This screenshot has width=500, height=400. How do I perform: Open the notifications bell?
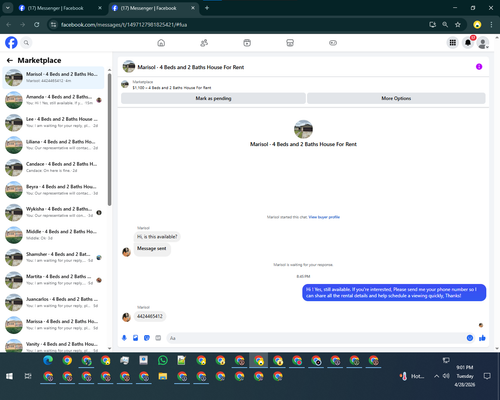tap(468, 43)
